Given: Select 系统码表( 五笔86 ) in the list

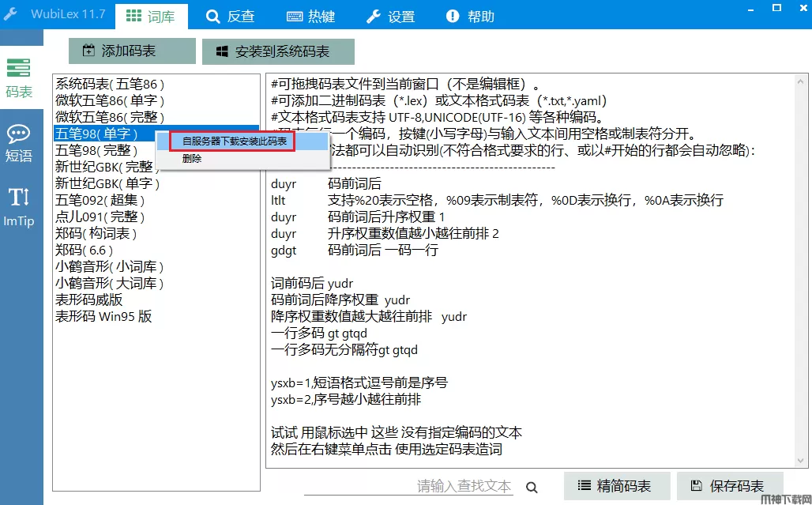Looking at the screenshot, I should (x=156, y=84).
